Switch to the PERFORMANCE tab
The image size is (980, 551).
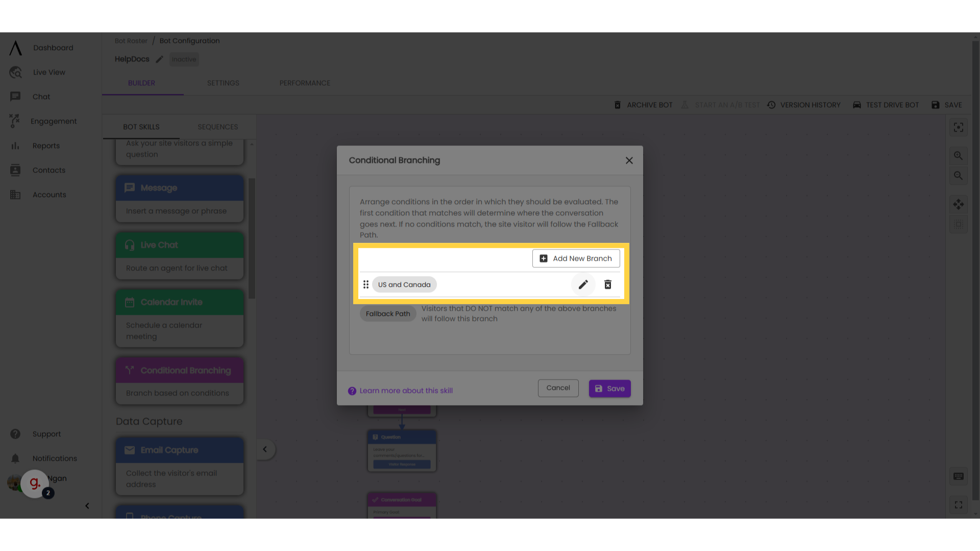[304, 83]
